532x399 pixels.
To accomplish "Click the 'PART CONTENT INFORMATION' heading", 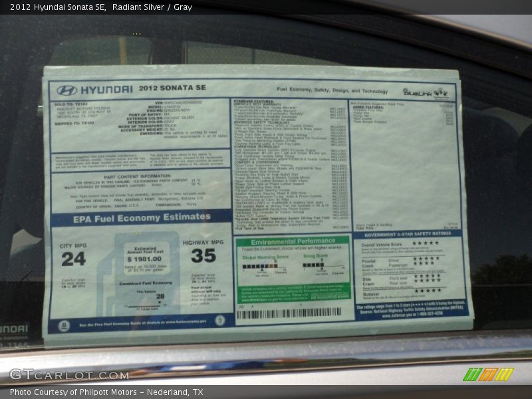I will [138, 176].
